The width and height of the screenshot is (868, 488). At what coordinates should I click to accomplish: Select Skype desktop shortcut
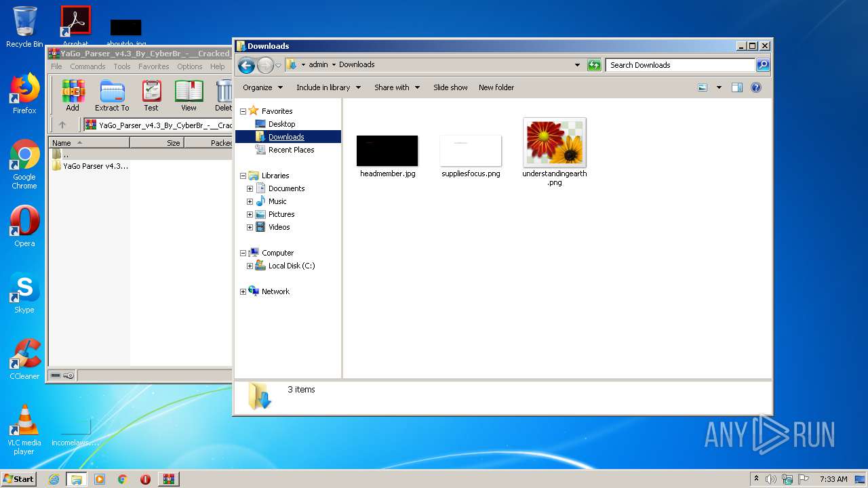pyautogui.click(x=24, y=293)
